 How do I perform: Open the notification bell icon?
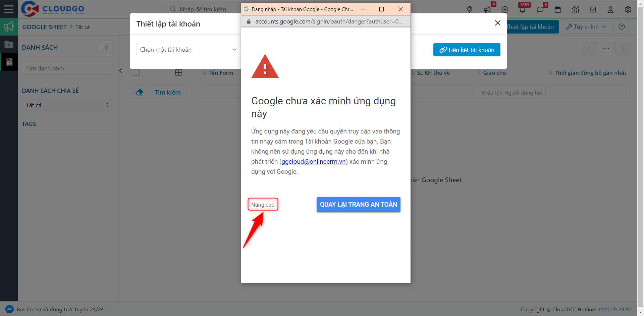(522, 10)
